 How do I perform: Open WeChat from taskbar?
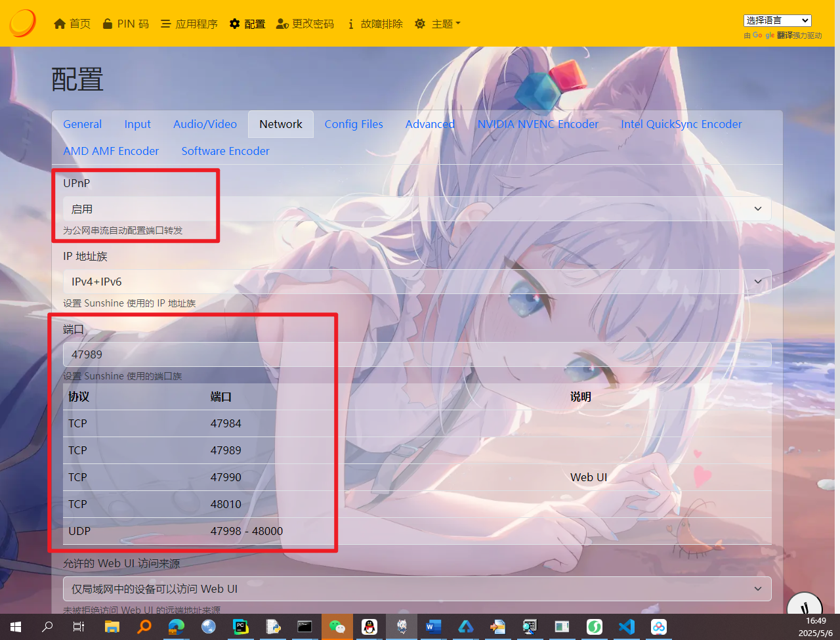[x=337, y=627]
